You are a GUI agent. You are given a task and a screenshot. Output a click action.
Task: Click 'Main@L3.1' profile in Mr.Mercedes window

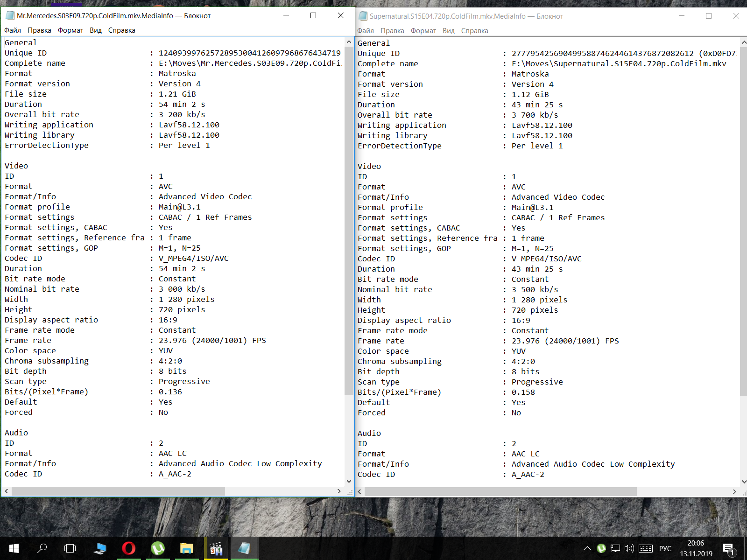180,207
